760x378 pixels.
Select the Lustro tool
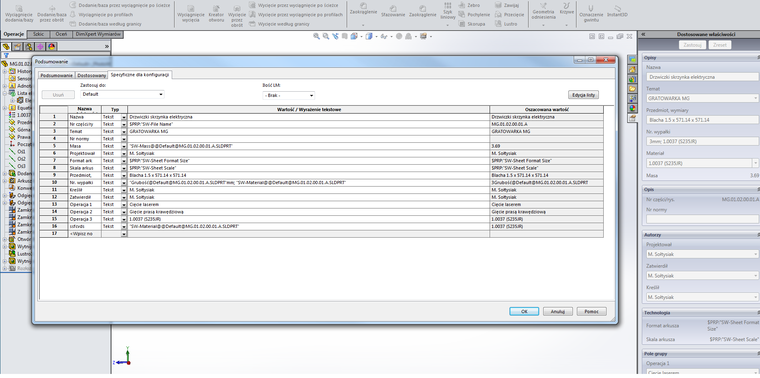pyautogui.click(x=506, y=23)
